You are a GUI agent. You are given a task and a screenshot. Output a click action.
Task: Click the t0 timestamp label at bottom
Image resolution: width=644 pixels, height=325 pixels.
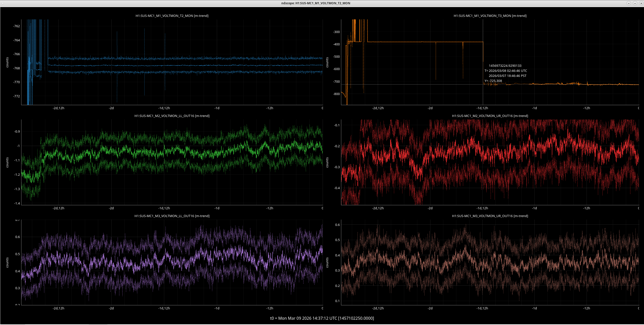pos(322,318)
